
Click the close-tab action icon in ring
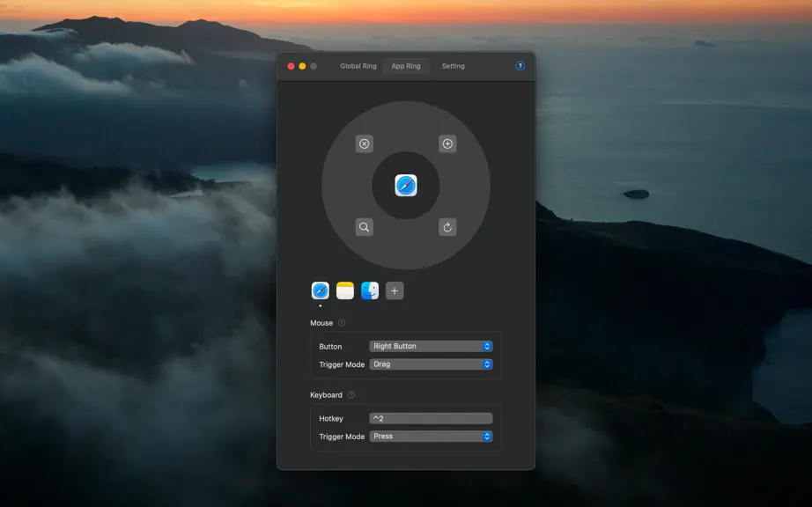pyautogui.click(x=364, y=143)
